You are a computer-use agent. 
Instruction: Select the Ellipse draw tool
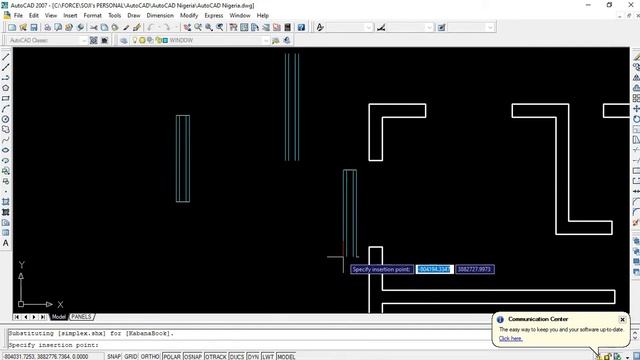pos(6,150)
